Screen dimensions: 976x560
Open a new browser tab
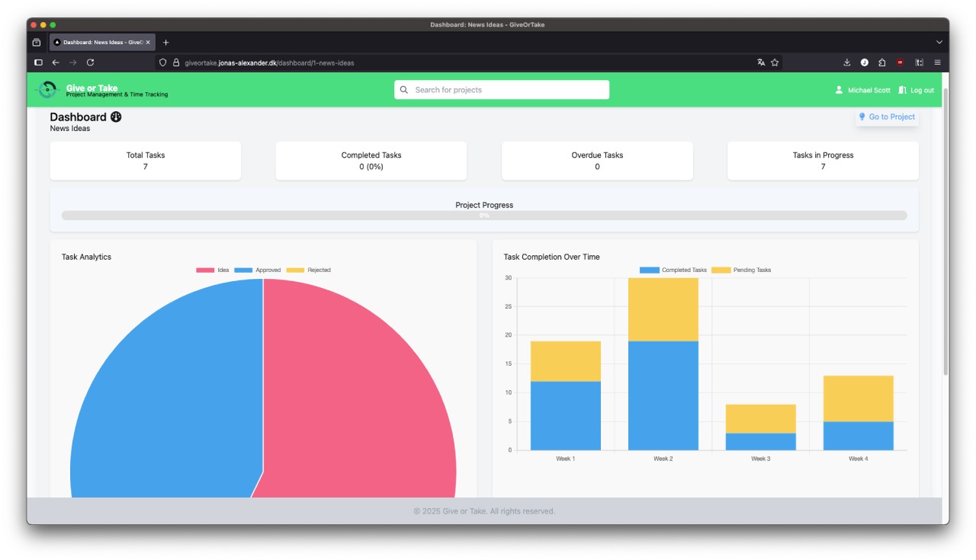click(x=165, y=43)
